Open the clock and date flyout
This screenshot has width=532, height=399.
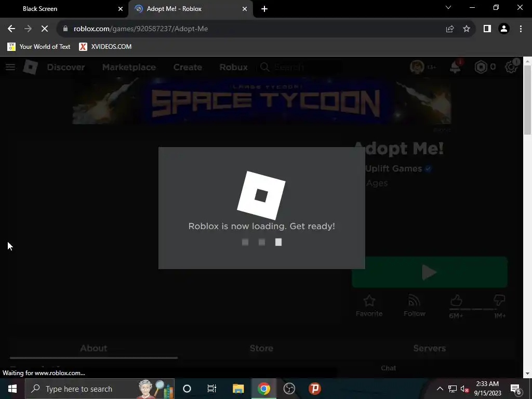click(x=487, y=389)
